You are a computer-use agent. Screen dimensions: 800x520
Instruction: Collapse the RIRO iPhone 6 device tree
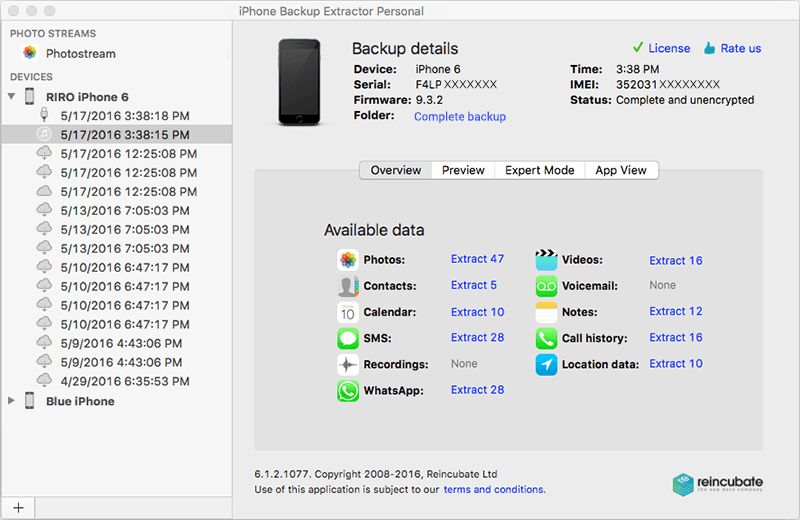11,96
